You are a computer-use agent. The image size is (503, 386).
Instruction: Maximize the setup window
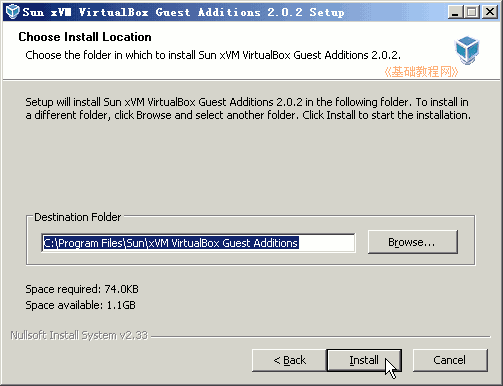[472, 12]
